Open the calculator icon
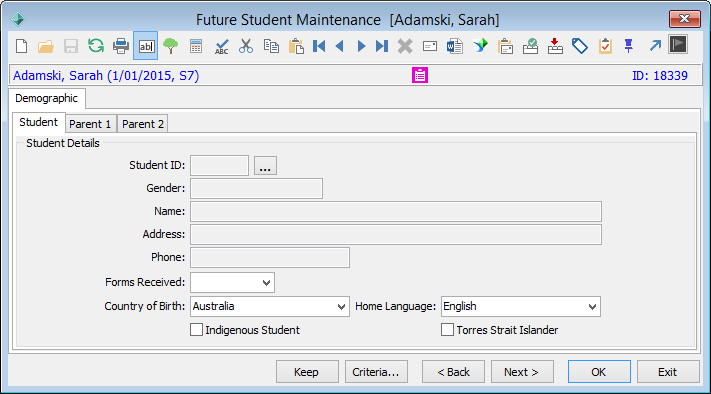The image size is (711, 394). point(196,46)
